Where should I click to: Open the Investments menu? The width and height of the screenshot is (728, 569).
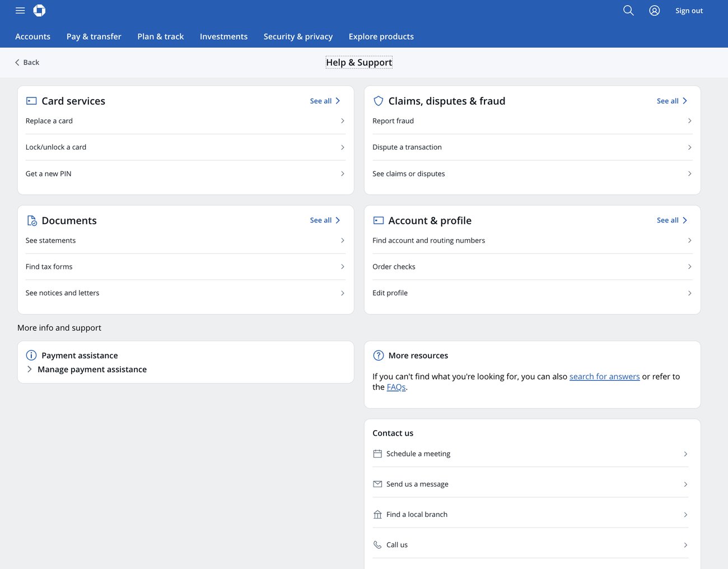coord(223,36)
